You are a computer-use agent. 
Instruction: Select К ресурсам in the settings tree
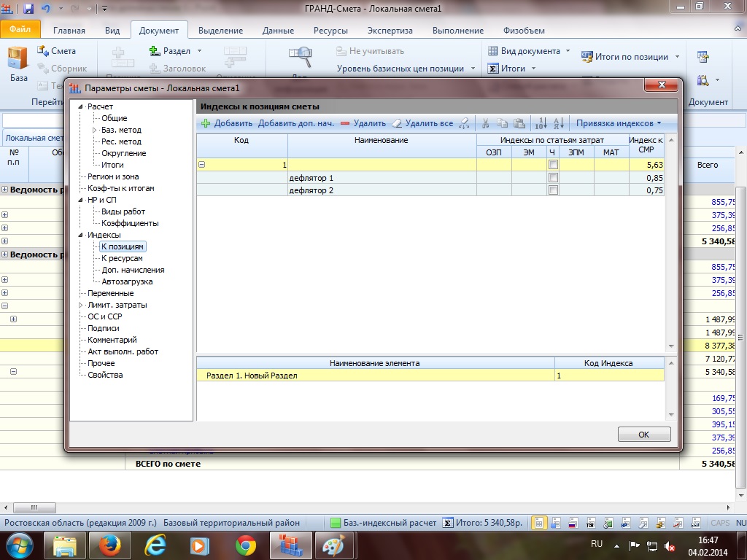pyautogui.click(x=122, y=258)
